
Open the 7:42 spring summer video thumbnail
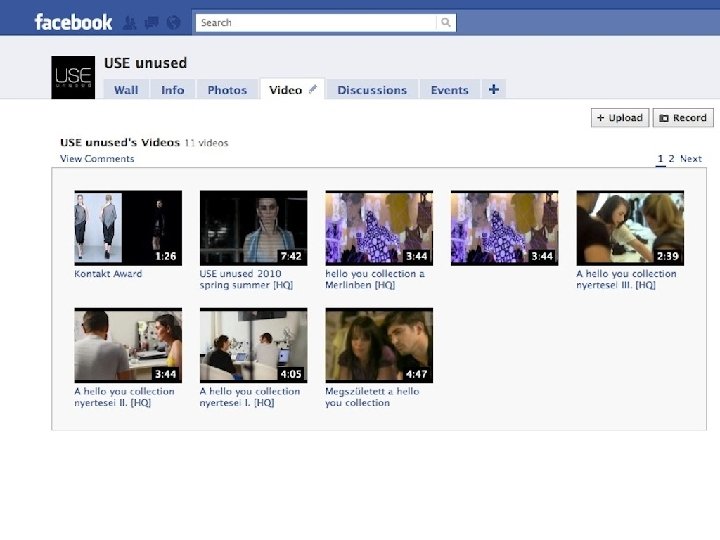click(x=253, y=228)
